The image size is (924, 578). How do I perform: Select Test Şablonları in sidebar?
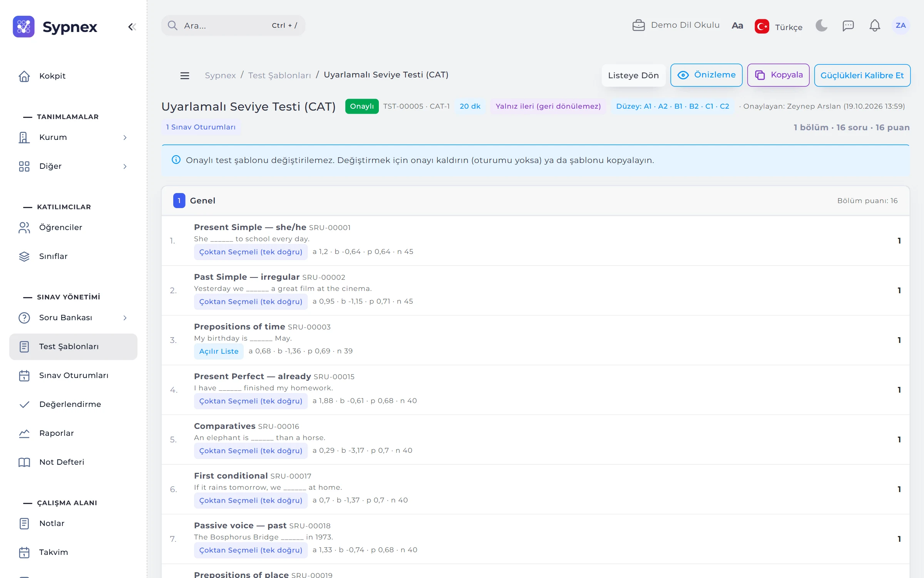tap(73, 347)
